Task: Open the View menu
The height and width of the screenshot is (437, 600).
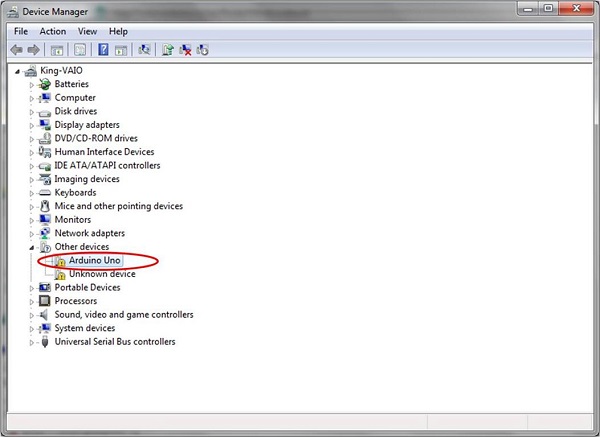Action: [x=87, y=31]
